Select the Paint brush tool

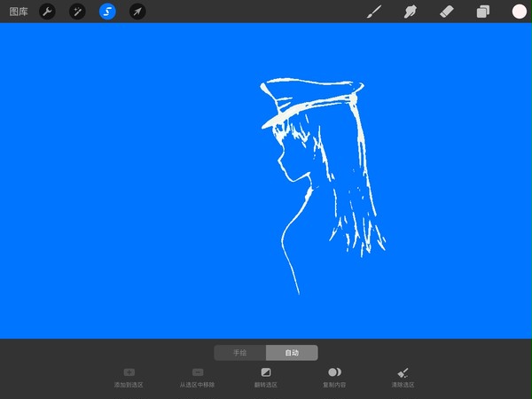tap(374, 12)
